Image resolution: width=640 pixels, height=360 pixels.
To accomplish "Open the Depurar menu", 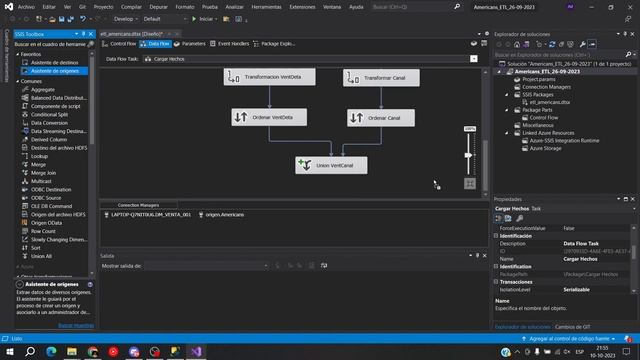I will pos(158,7).
